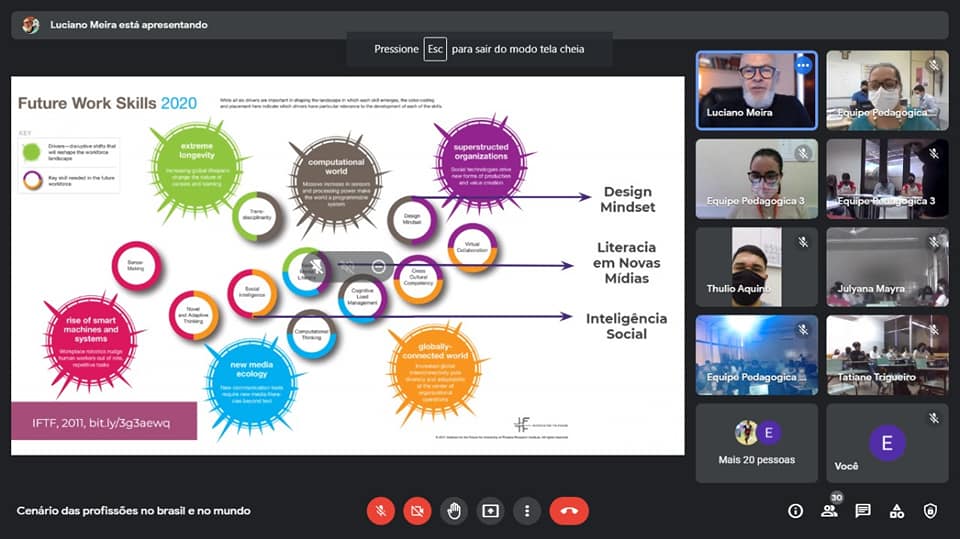The height and width of the screenshot is (539, 960).
Task: Click the 'Luciano Meira está apresentando' text
Action: point(129,25)
